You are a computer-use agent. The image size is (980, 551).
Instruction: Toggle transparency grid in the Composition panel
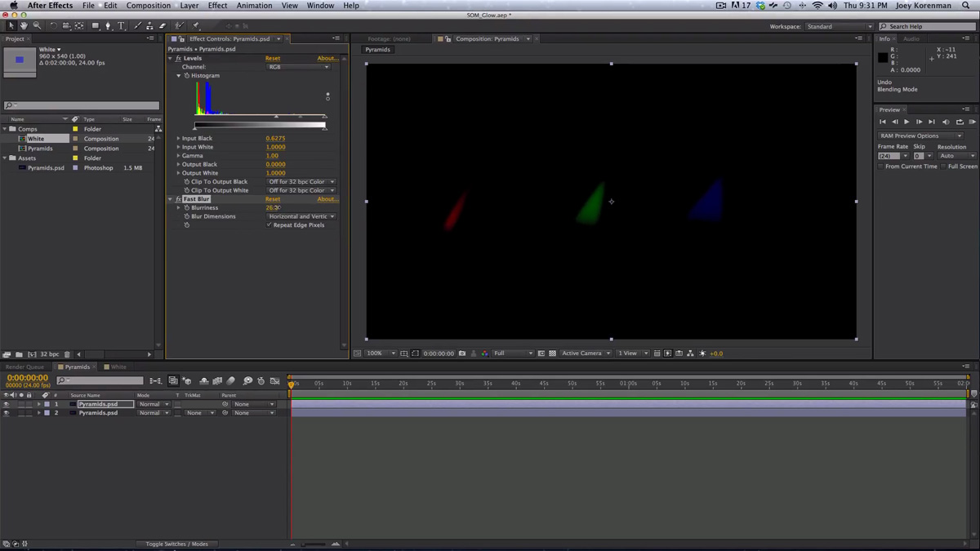(x=551, y=353)
